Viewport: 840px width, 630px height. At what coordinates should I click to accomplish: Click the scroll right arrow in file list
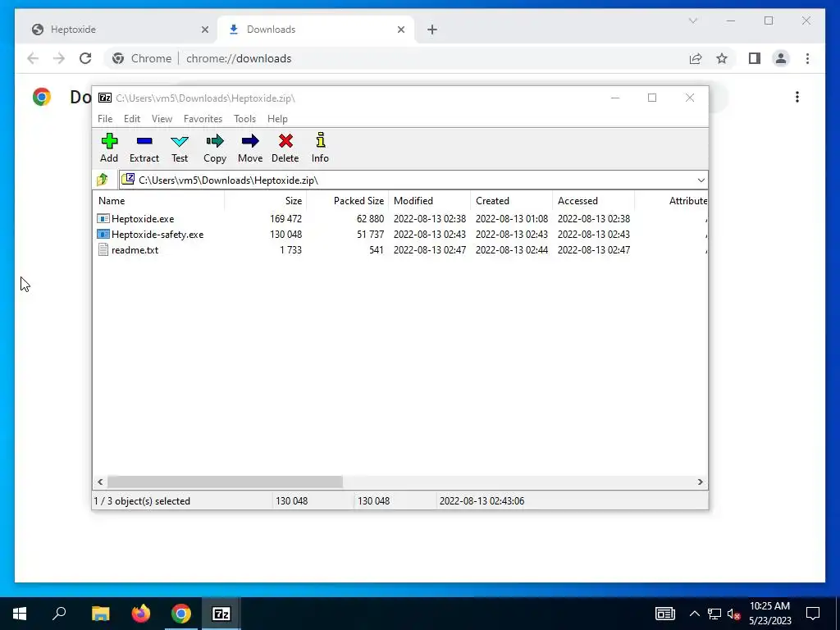tap(701, 482)
